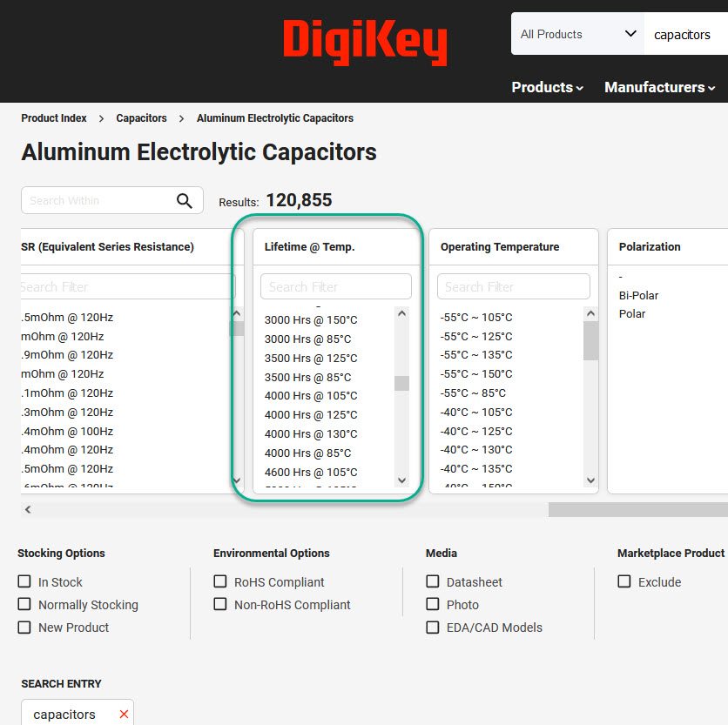Click the ESR search filter field

tap(128, 286)
